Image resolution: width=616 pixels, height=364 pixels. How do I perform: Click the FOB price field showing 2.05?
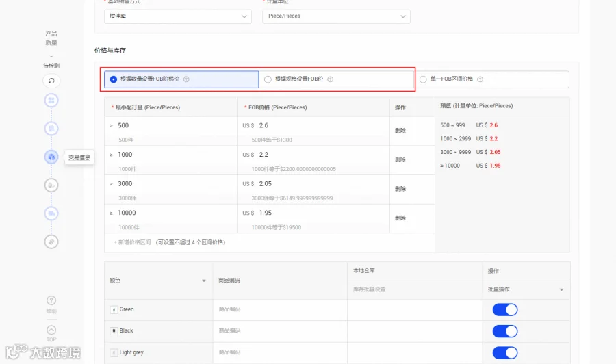tap(313, 184)
